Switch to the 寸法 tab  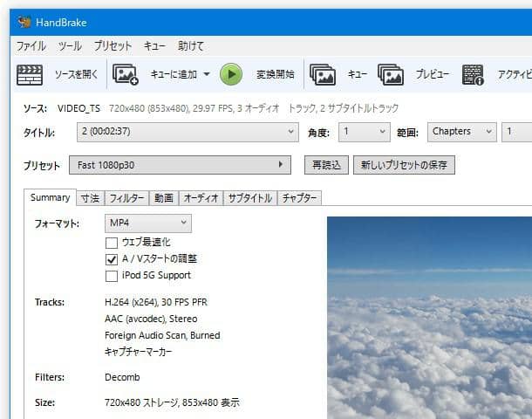pos(90,198)
